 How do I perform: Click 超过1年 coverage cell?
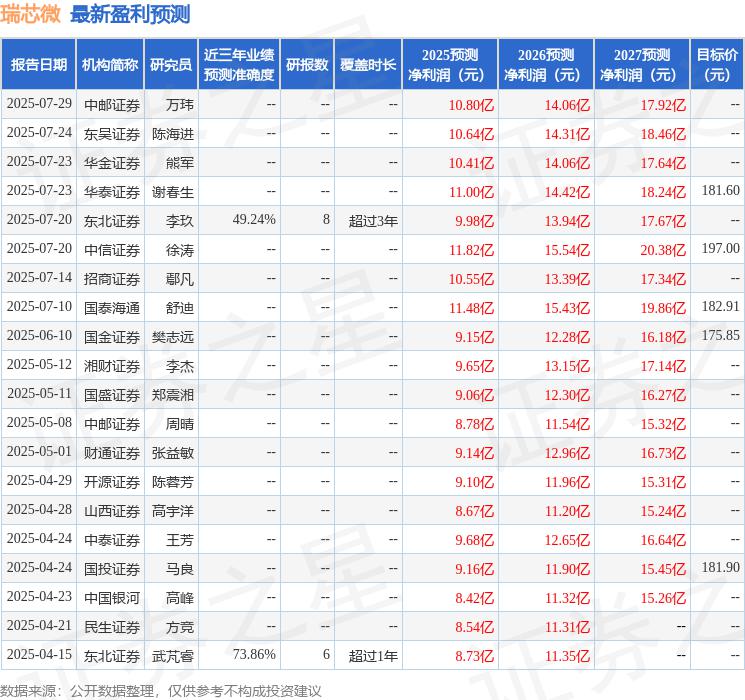click(373, 656)
